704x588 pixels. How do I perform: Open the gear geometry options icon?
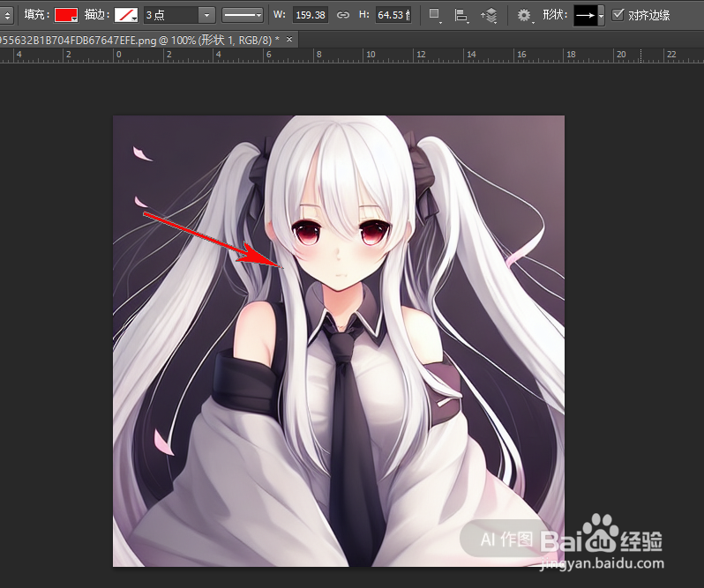click(524, 15)
